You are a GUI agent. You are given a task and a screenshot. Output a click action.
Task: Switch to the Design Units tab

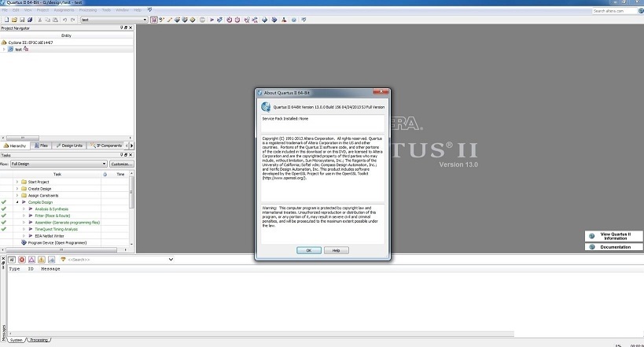click(x=69, y=146)
